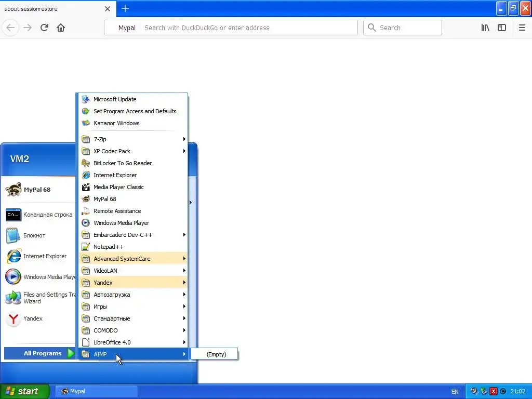Expand the Автозагрузка folder

point(134,295)
